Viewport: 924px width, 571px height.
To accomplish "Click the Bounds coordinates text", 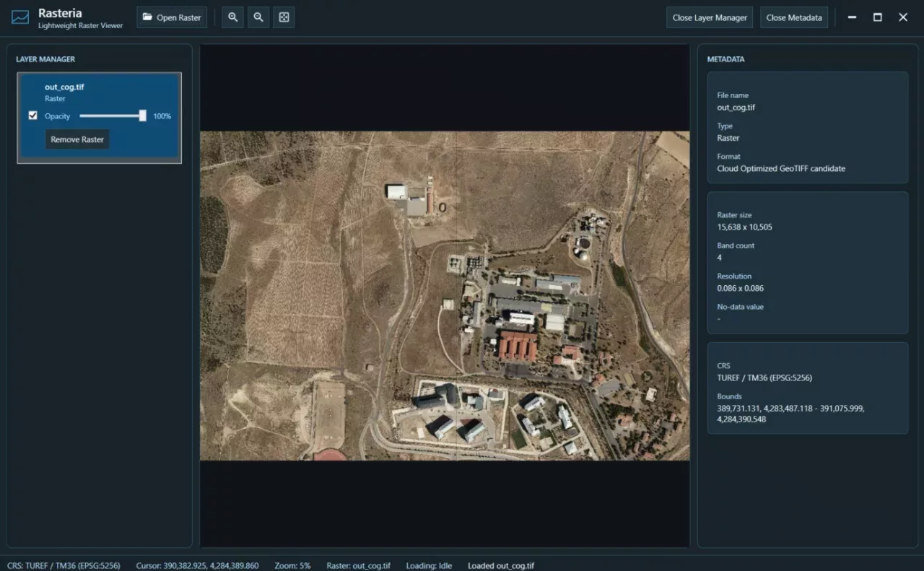I will 790,414.
